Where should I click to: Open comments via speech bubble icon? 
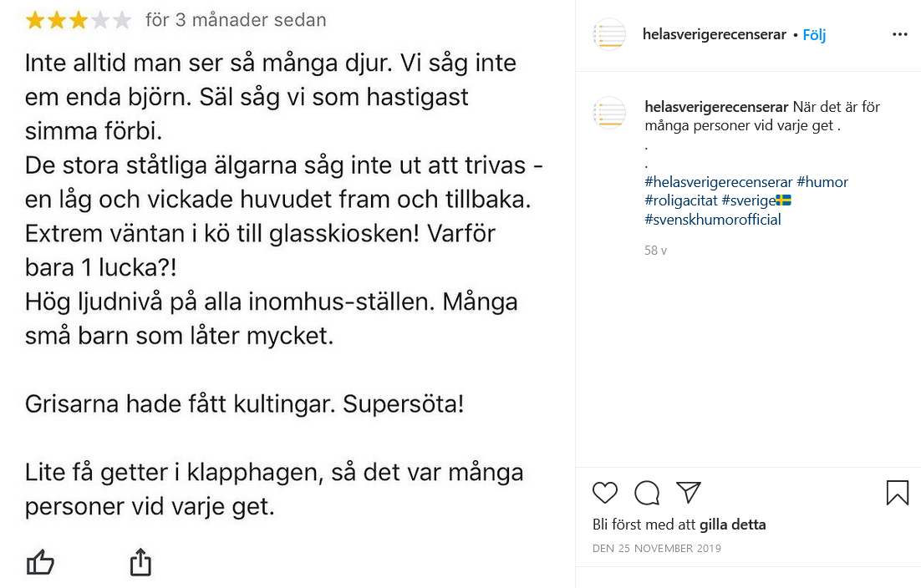pyautogui.click(x=647, y=492)
